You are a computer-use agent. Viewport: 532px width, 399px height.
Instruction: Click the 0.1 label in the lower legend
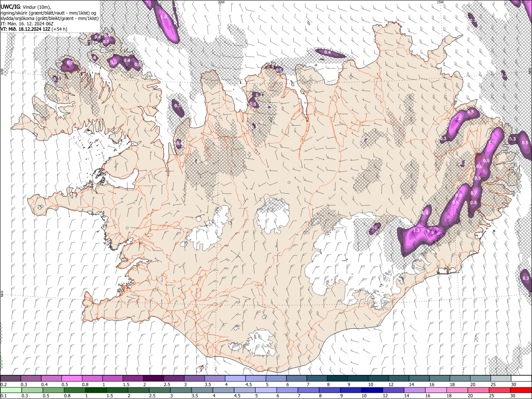(3, 396)
